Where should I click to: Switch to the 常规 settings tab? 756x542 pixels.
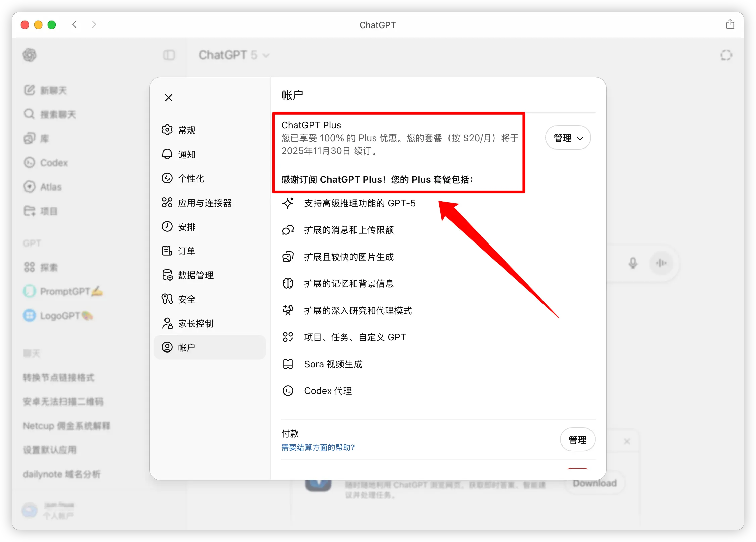pos(186,130)
